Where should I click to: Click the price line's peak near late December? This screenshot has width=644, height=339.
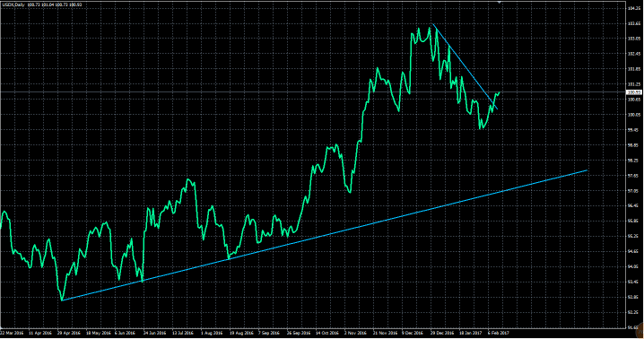click(x=433, y=24)
